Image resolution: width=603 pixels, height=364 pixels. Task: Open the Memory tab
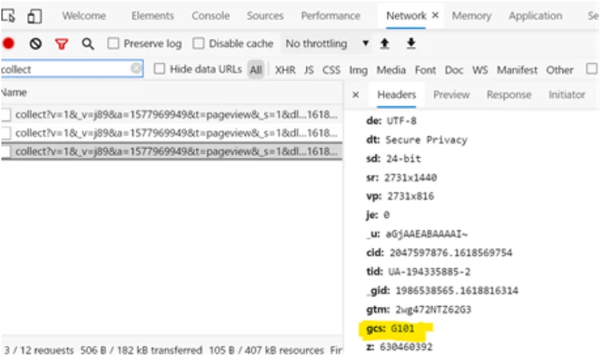[471, 16]
